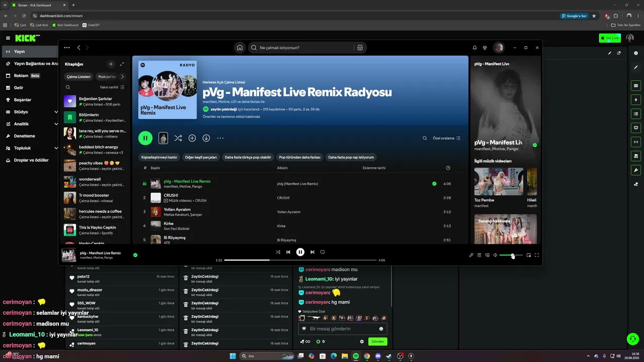Toggle repeat in bottom player bar

(x=323, y=252)
